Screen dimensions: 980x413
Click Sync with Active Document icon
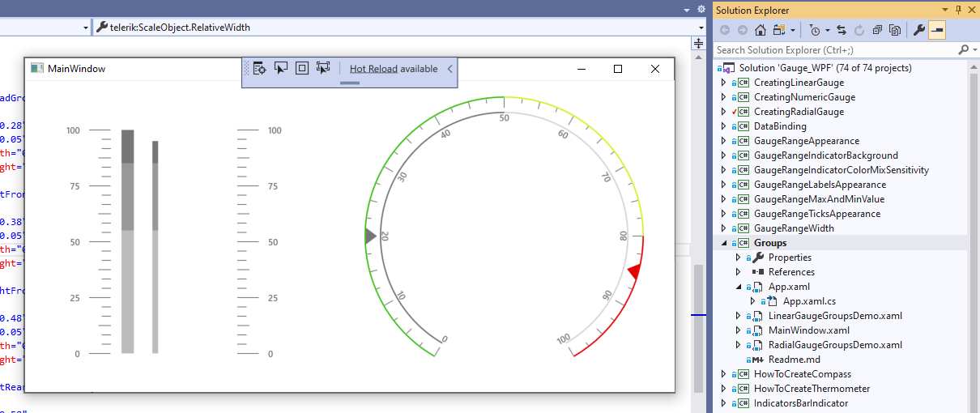point(842,30)
